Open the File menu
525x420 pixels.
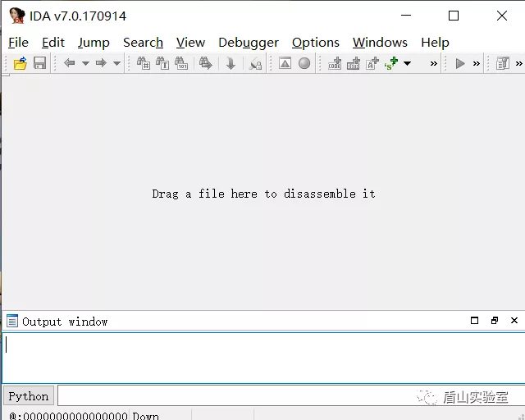(18, 43)
